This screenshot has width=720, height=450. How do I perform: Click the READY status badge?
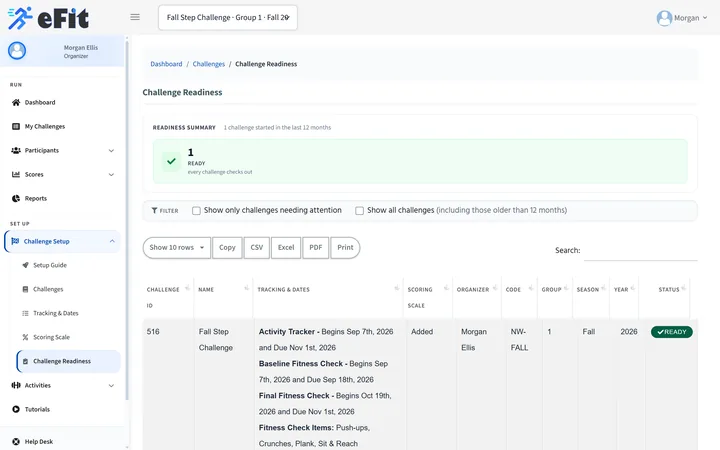point(672,332)
